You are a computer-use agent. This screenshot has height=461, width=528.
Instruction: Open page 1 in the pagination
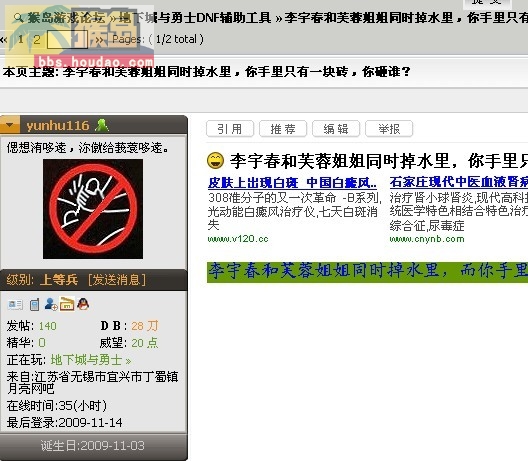point(21,40)
